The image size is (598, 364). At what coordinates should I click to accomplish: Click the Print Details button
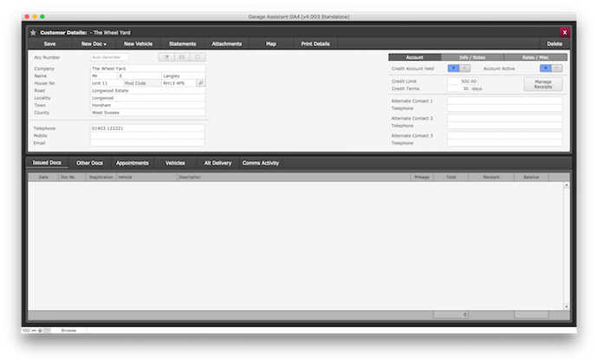click(x=315, y=43)
